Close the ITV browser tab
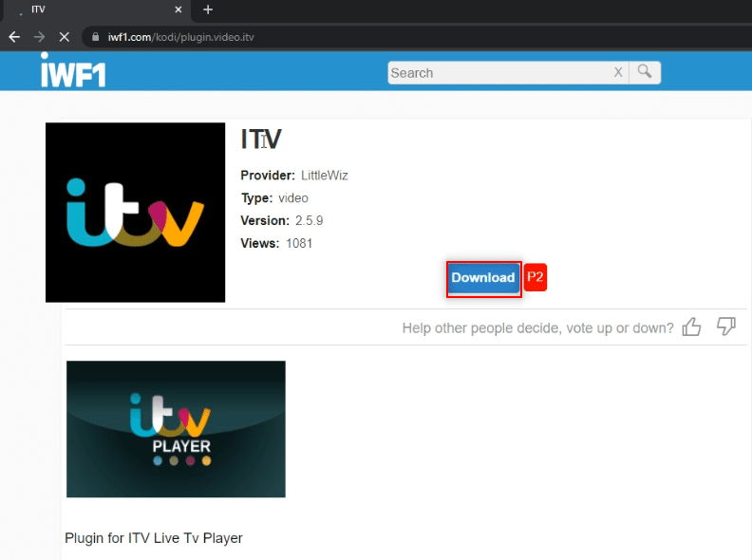This screenshot has height=560, width=752. 179,9
